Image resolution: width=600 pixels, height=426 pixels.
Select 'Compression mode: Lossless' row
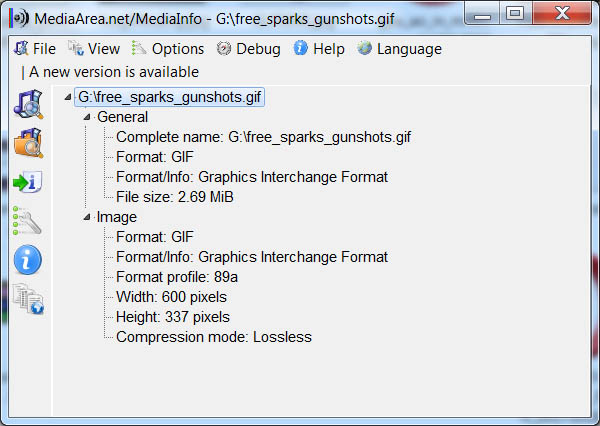[214, 337]
